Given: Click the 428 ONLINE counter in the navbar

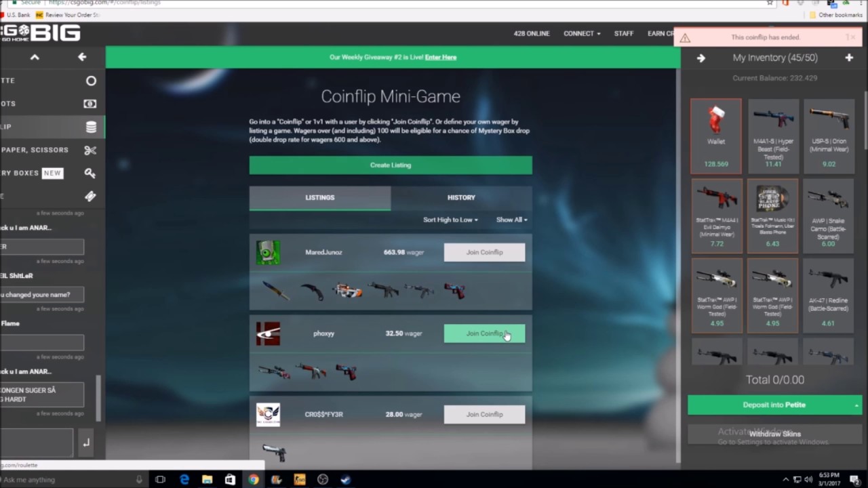Looking at the screenshot, I should point(532,33).
